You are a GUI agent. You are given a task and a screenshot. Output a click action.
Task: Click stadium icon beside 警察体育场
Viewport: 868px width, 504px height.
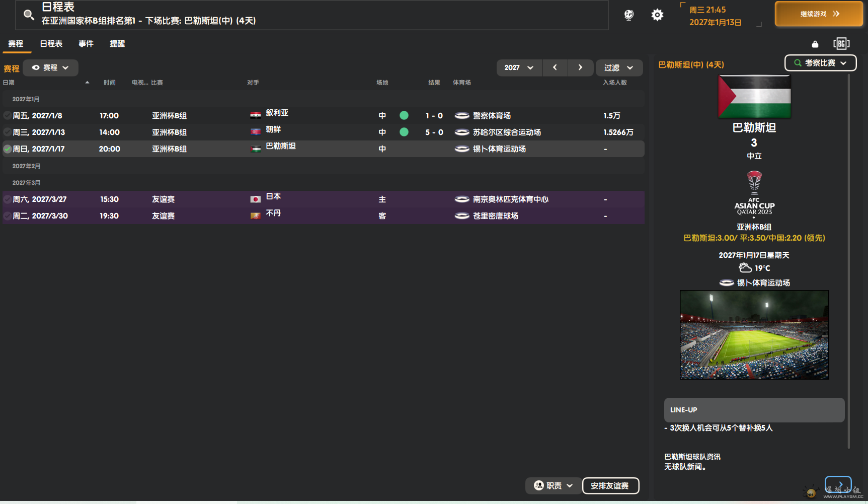click(462, 115)
